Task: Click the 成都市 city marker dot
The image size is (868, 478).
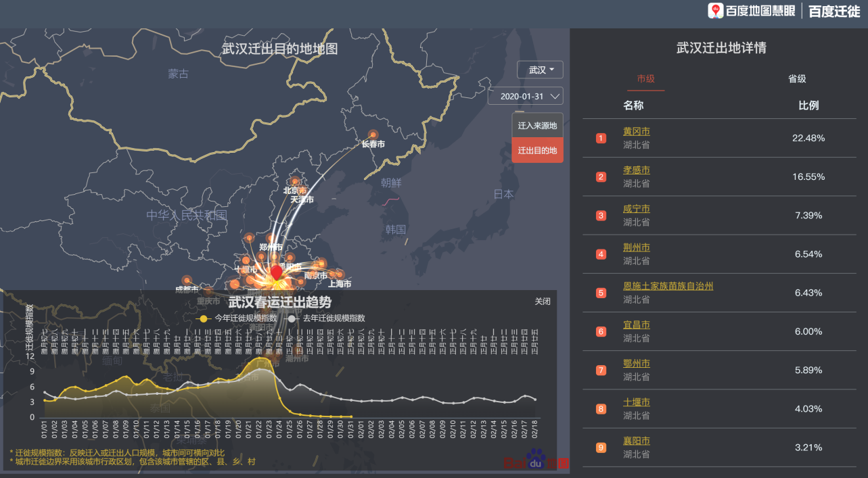Action: 187,280
